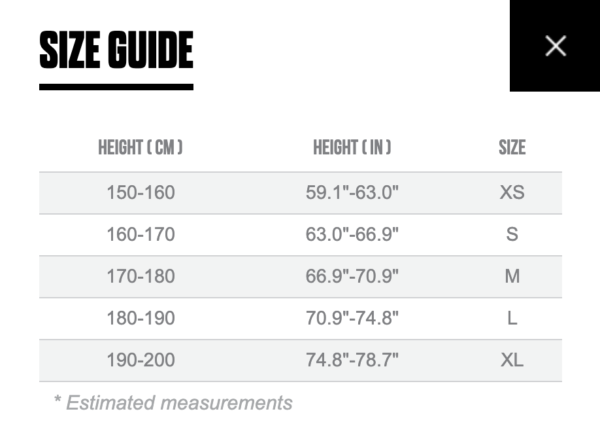Click the 59.1"-63.0" inches cell

[x=352, y=192]
